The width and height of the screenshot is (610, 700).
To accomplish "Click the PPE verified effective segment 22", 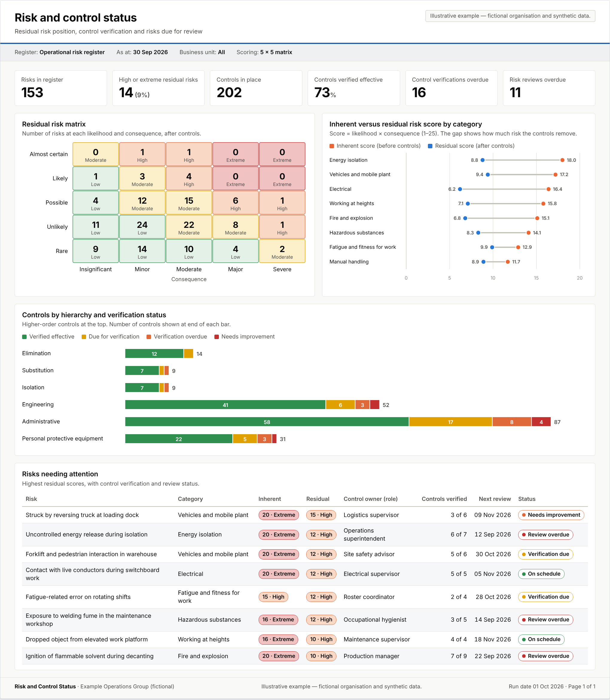I will [x=179, y=439].
